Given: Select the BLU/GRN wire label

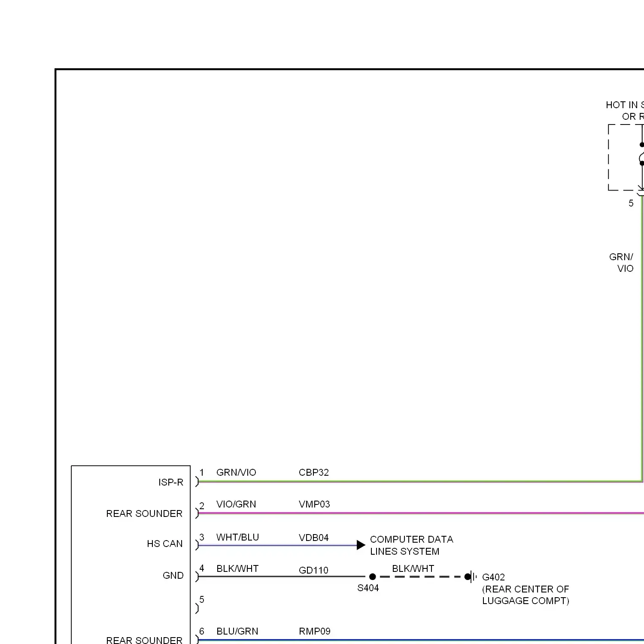Looking at the screenshot, I should 237,631.
